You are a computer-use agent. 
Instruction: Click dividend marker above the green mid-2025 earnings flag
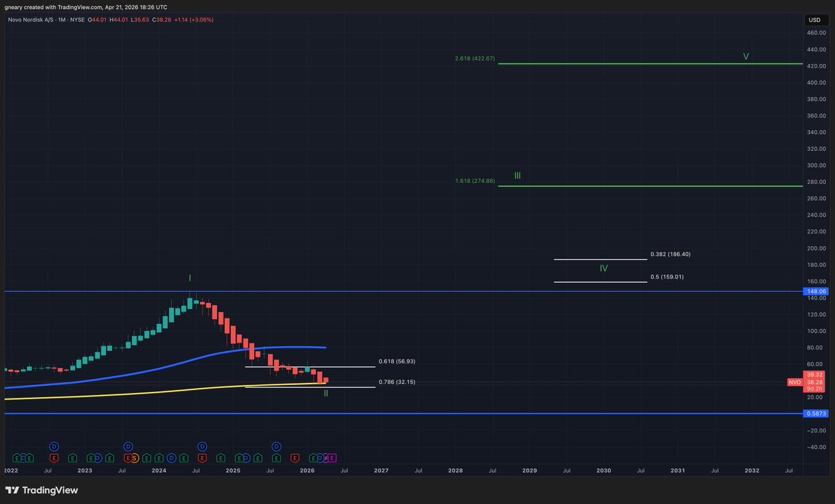[276, 446]
